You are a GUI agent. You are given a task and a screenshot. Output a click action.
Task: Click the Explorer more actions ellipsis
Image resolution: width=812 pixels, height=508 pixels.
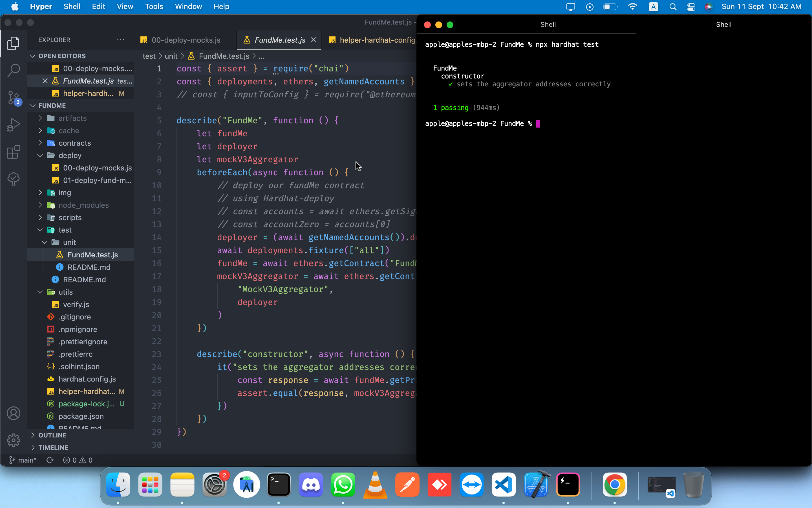pyautogui.click(x=121, y=40)
